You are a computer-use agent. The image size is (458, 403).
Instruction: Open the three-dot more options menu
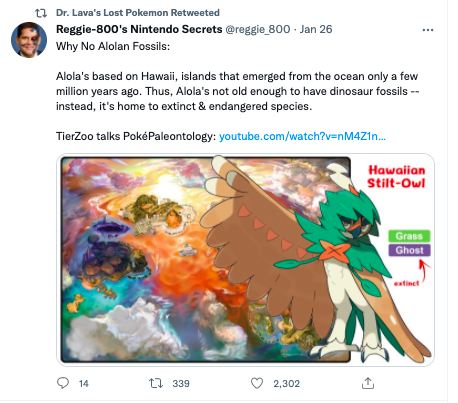point(428,30)
